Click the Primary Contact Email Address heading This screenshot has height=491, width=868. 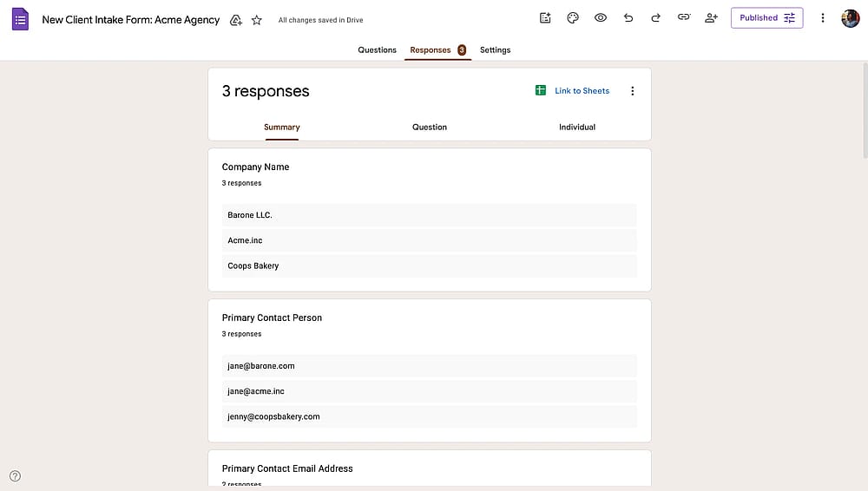(x=287, y=468)
